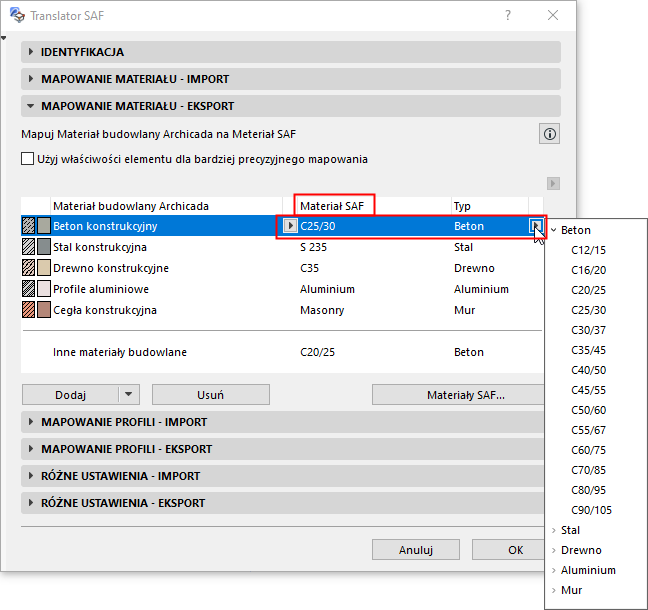The width and height of the screenshot is (648, 610).
Task: Expand the IDENTYFIKACJA section
Action: (x=291, y=52)
